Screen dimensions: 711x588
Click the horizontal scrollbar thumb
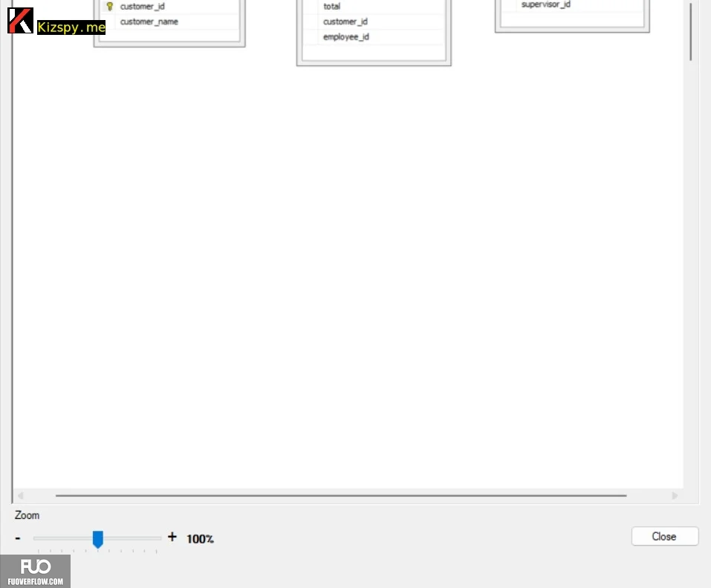(x=341, y=496)
